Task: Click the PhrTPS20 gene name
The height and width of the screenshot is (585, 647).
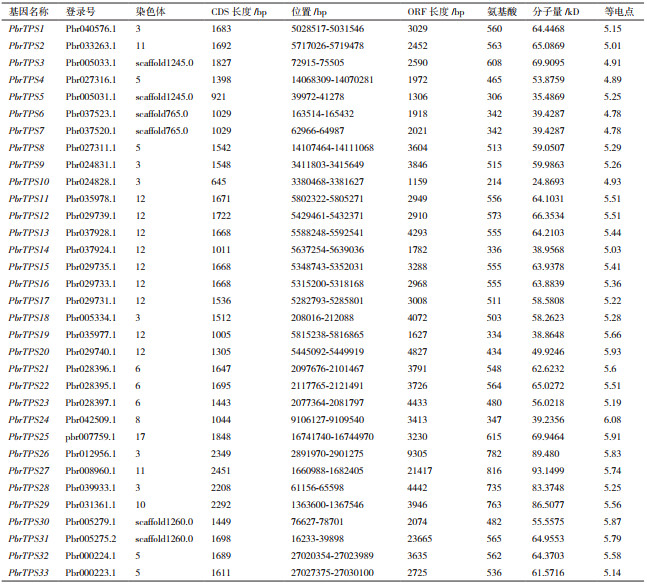Action: (29, 351)
